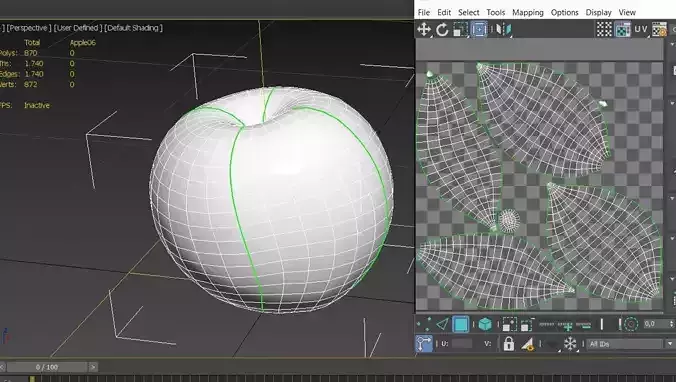Screen dimensions: 676x382
Task: Open the Display menu in UV editor
Action: [598, 13]
